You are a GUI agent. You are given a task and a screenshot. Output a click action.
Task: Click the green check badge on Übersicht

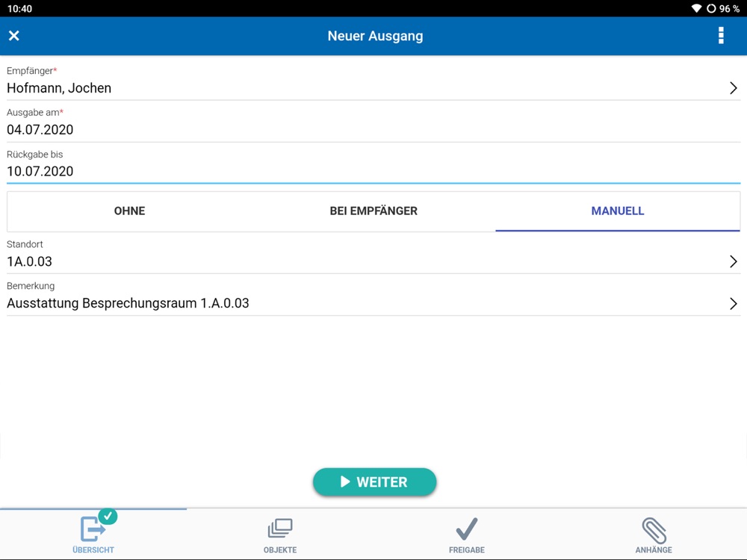(x=108, y=516)
